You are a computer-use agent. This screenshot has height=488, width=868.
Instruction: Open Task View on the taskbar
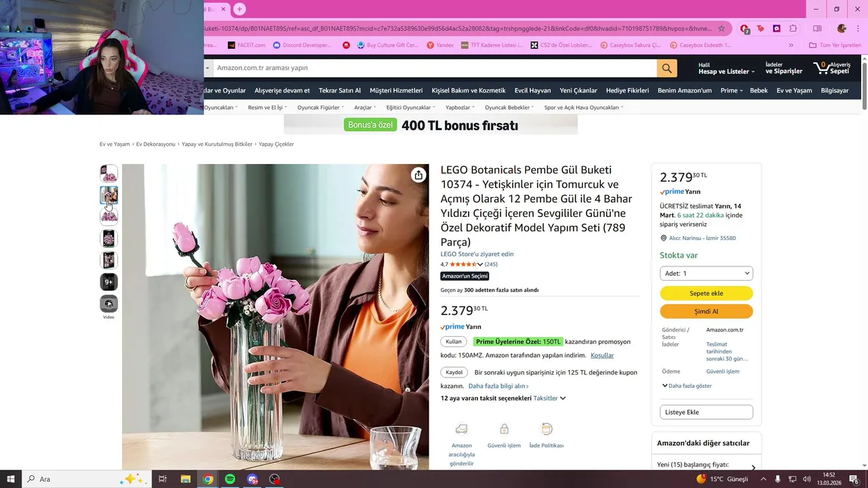(163, 479)
